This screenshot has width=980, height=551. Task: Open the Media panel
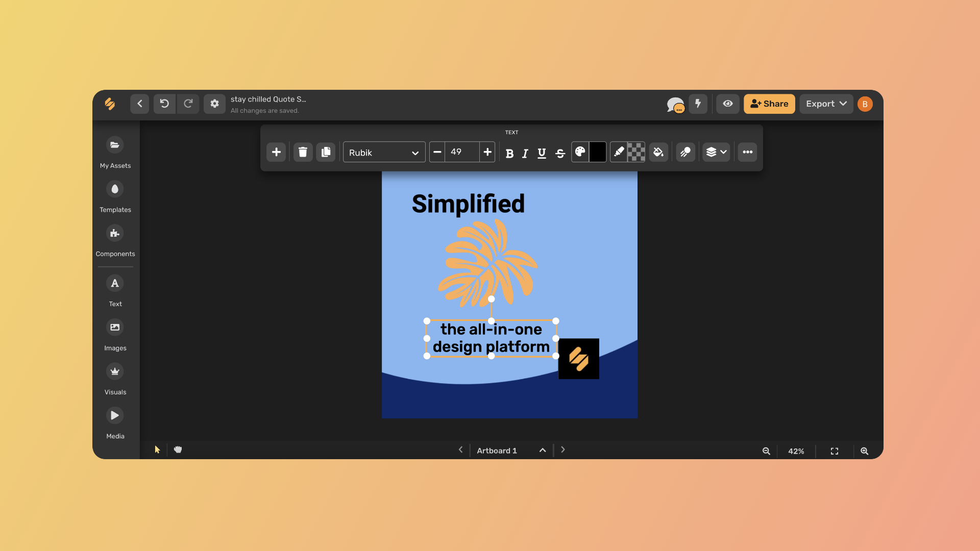115,423
